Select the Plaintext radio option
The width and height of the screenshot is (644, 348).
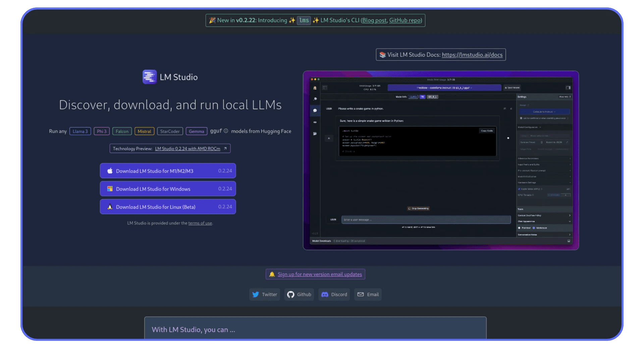point(519,228)
